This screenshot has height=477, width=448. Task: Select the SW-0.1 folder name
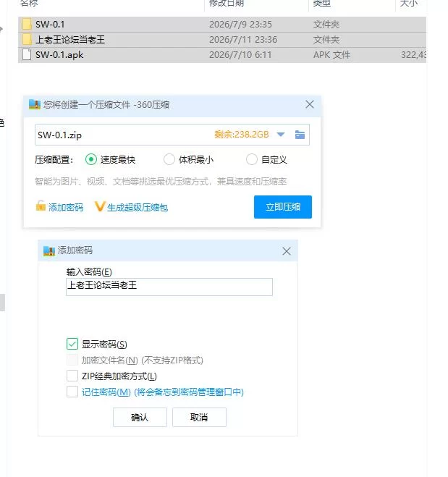[x=50, y=25]
